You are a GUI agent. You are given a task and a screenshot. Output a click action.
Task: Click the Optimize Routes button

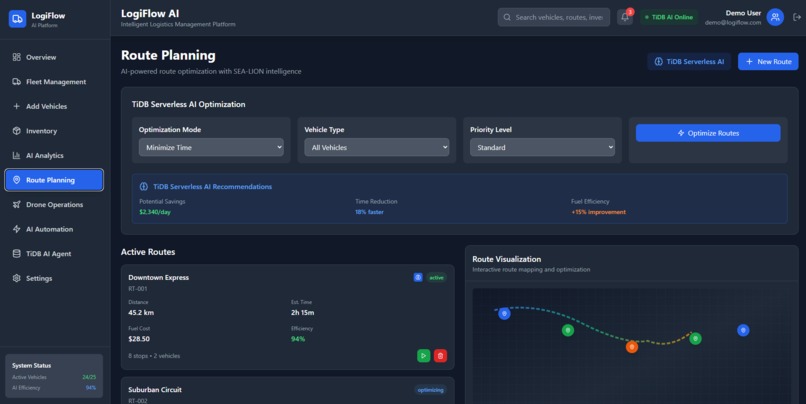coord(708,133)
